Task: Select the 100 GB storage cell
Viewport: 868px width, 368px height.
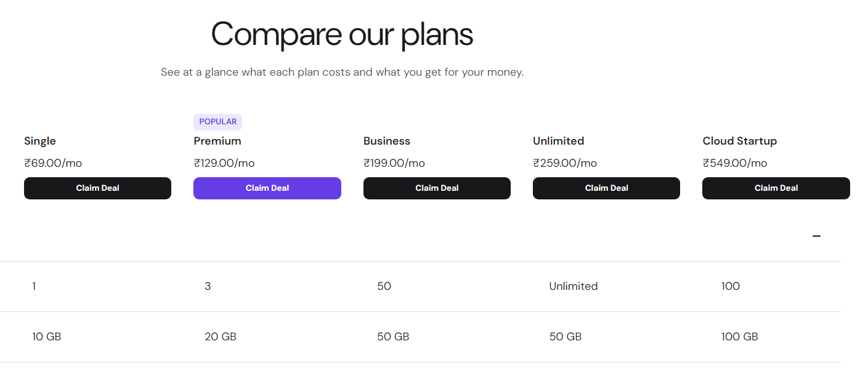Action: [739, 337]
